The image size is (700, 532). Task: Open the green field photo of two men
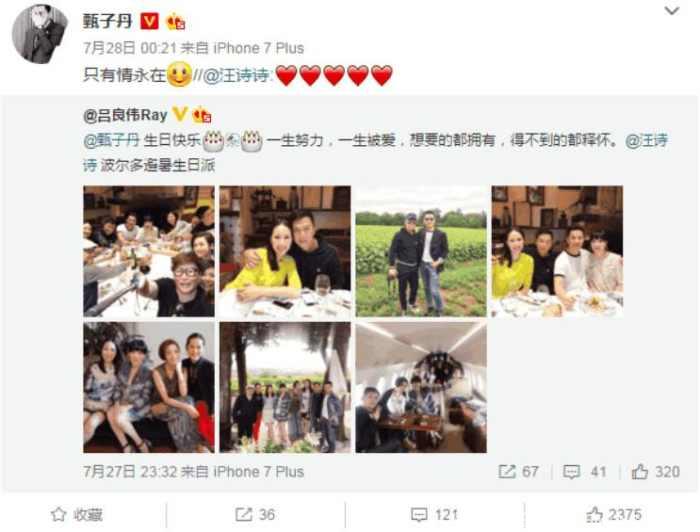pos(421,251)
